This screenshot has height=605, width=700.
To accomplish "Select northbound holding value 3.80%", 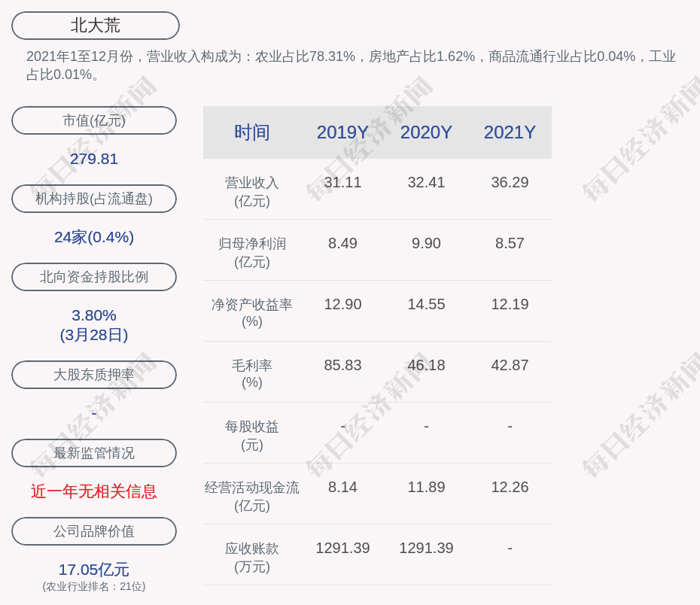I will 94,315.
